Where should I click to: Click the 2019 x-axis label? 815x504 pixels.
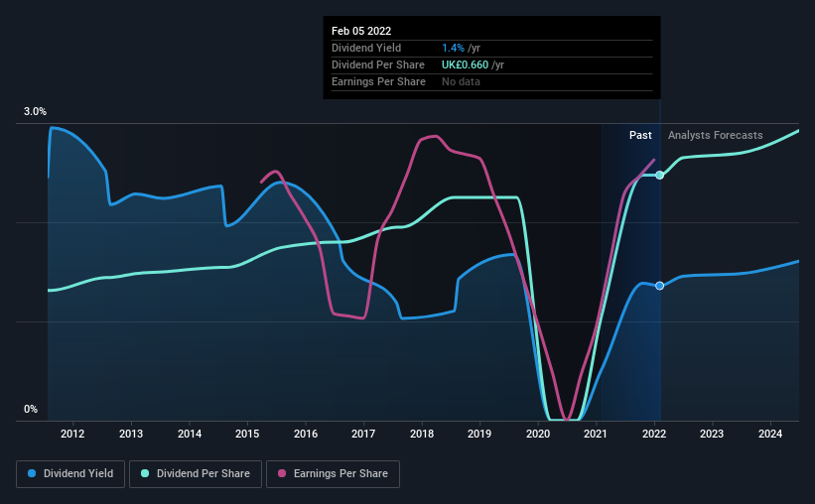(479, 434)
